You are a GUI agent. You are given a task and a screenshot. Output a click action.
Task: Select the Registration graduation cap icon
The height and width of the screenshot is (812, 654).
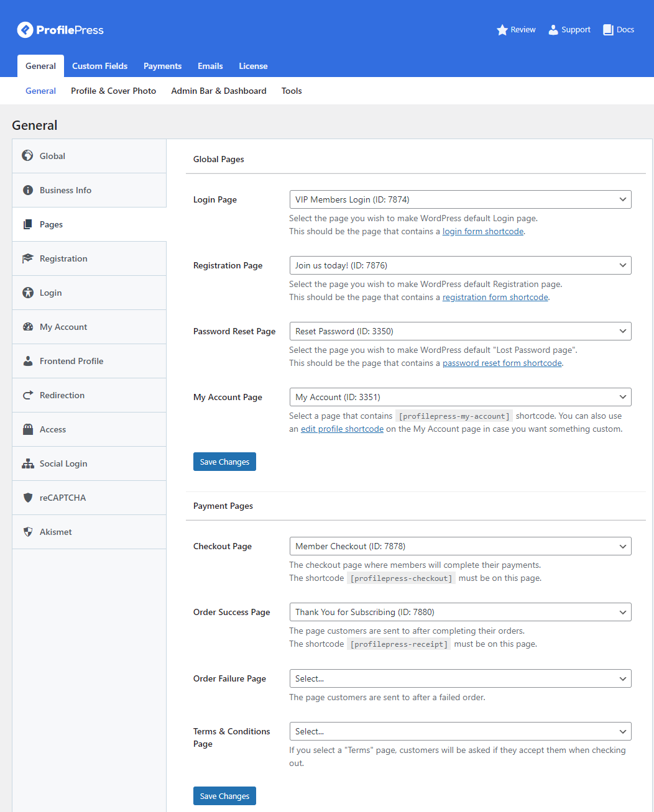click(x=27, y=258)
